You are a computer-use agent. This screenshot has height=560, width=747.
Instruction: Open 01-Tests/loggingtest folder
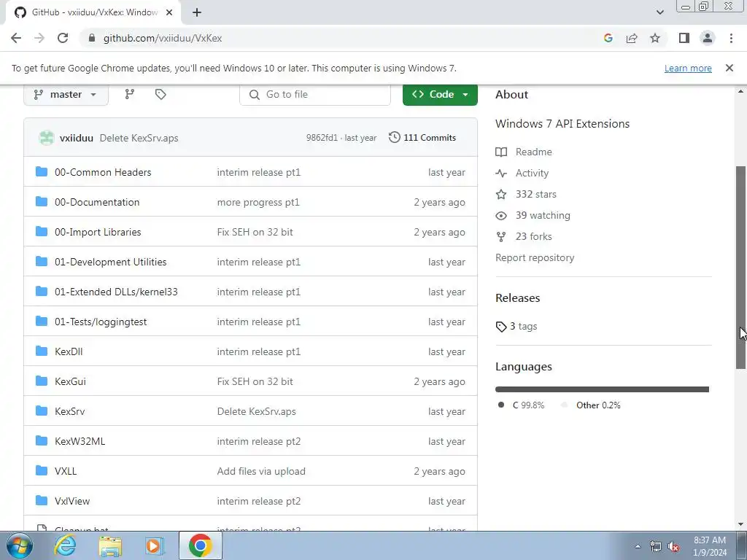pos(101,322)
